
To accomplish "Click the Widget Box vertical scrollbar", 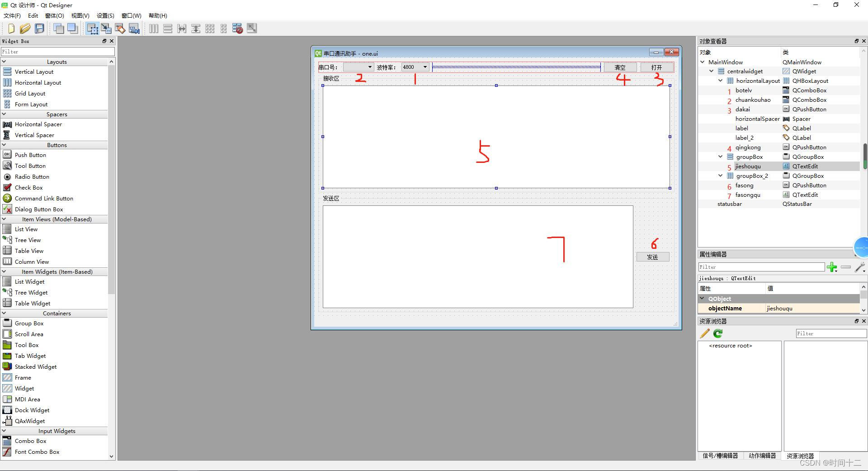I will click(x=112, y=259).
